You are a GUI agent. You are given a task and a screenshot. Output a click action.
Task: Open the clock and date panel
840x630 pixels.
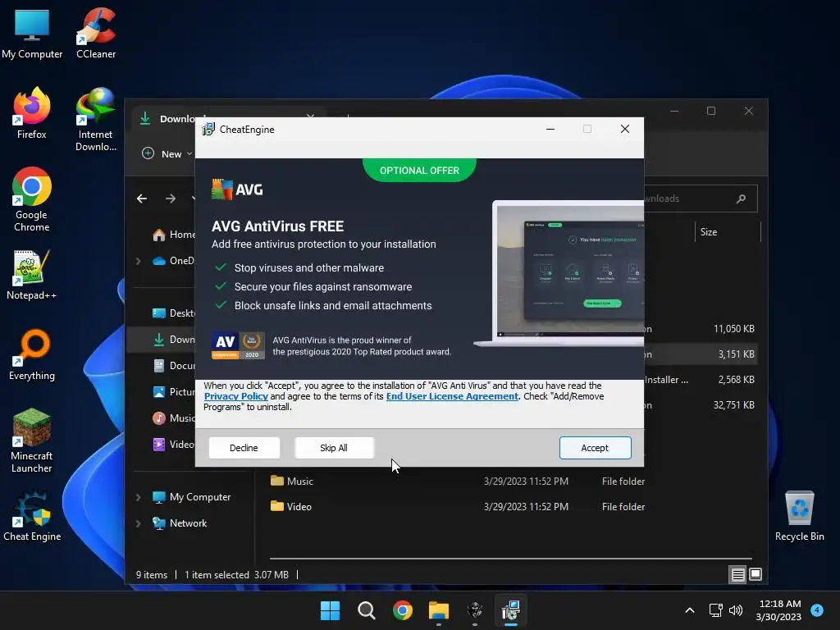(x=779, y=610)
